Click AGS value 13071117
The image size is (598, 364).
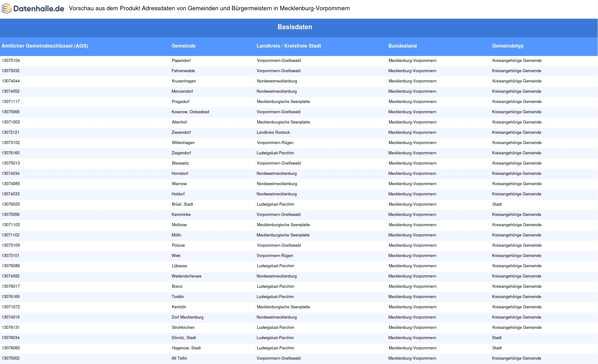pos(11,101)
